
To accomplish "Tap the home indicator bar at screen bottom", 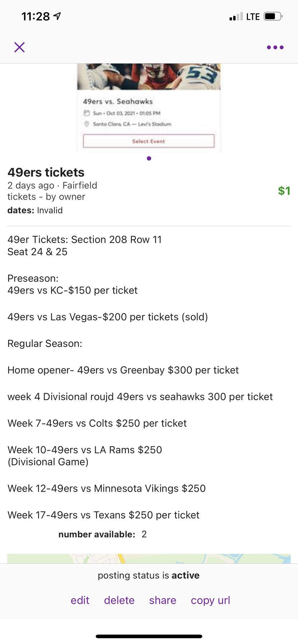I will (x=149, y=636).
